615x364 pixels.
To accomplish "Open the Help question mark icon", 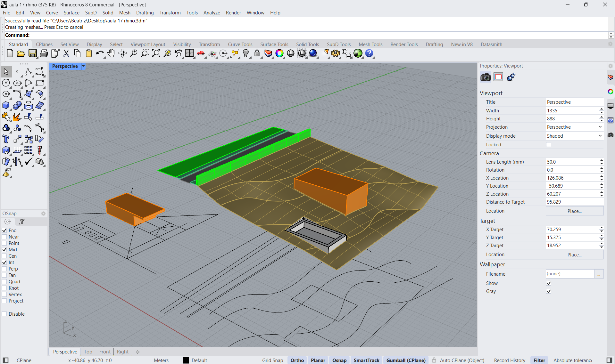I will click(369, 53).
